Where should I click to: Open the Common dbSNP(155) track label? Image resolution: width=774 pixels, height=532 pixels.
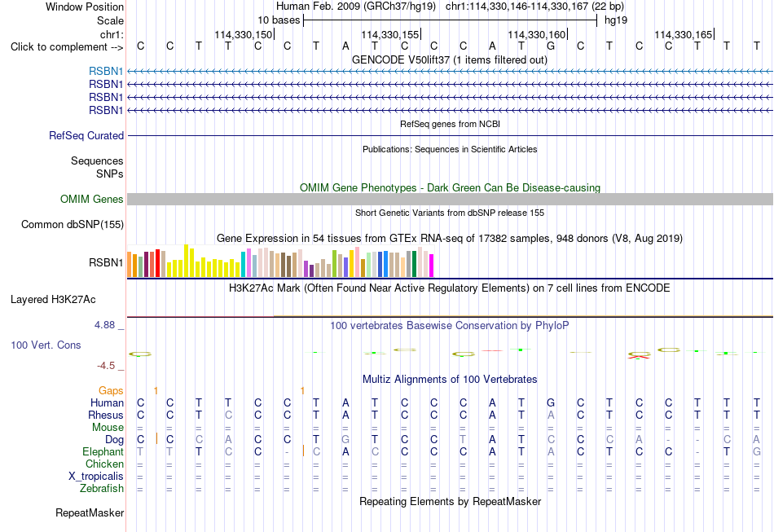pos(73,225)
